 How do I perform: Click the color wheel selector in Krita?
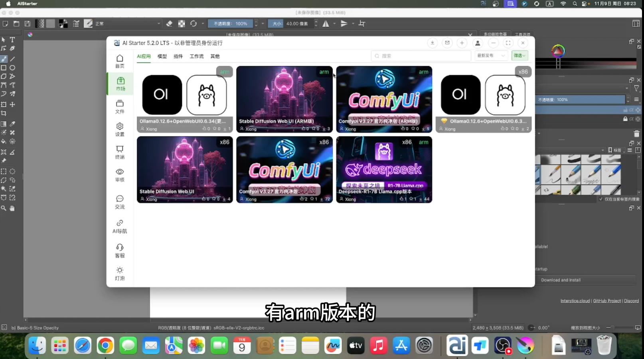558,51
